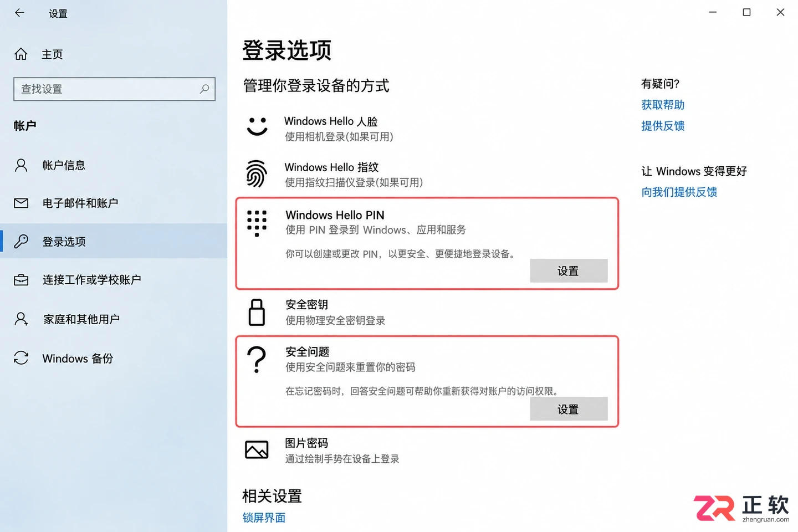Click the 使用物理安全密钥登录 description
The width and height of the screenshot is (798, 532).
pos(335,320)
